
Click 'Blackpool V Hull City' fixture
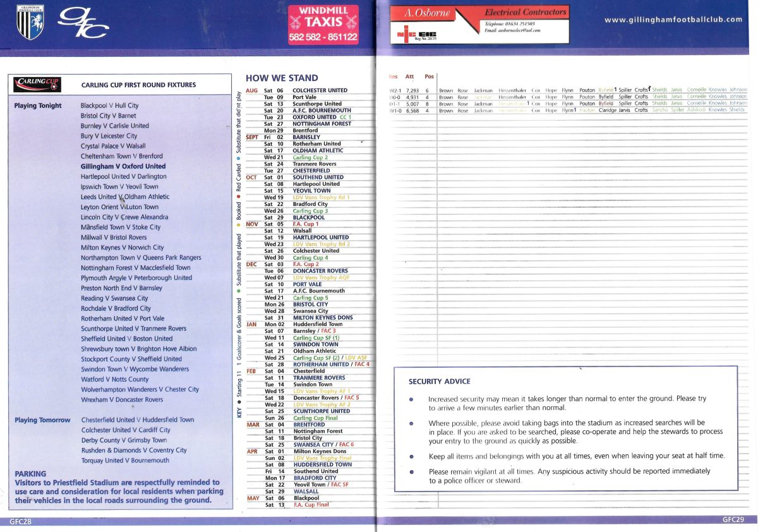110,106
